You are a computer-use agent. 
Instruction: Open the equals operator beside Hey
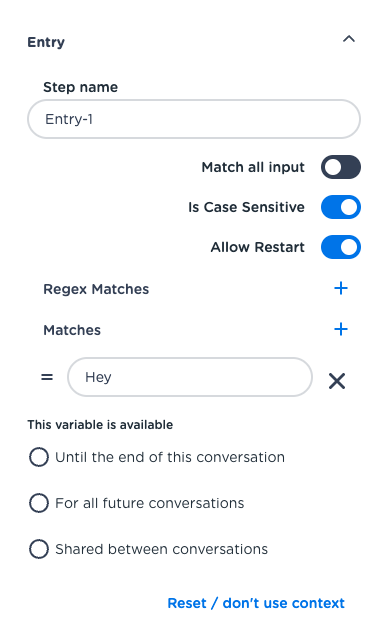click(47, 377)
